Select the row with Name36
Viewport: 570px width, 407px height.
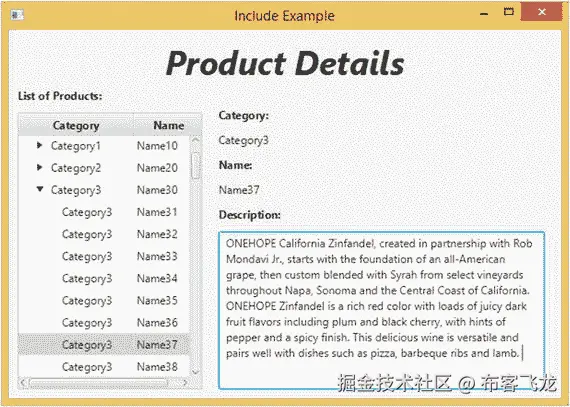pyautogui.click(x=104, y=323)
